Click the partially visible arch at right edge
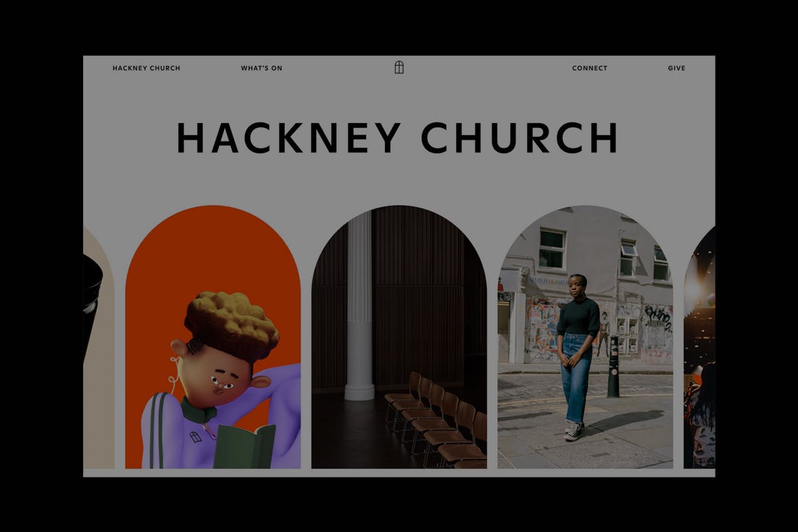This screenshot has height=532, width=798. pos(700,346)
